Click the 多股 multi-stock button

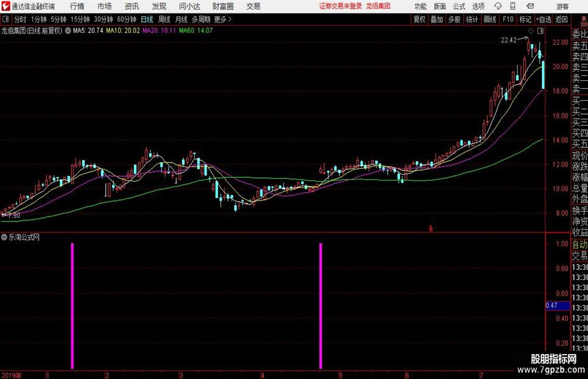(x=454, y=19)
